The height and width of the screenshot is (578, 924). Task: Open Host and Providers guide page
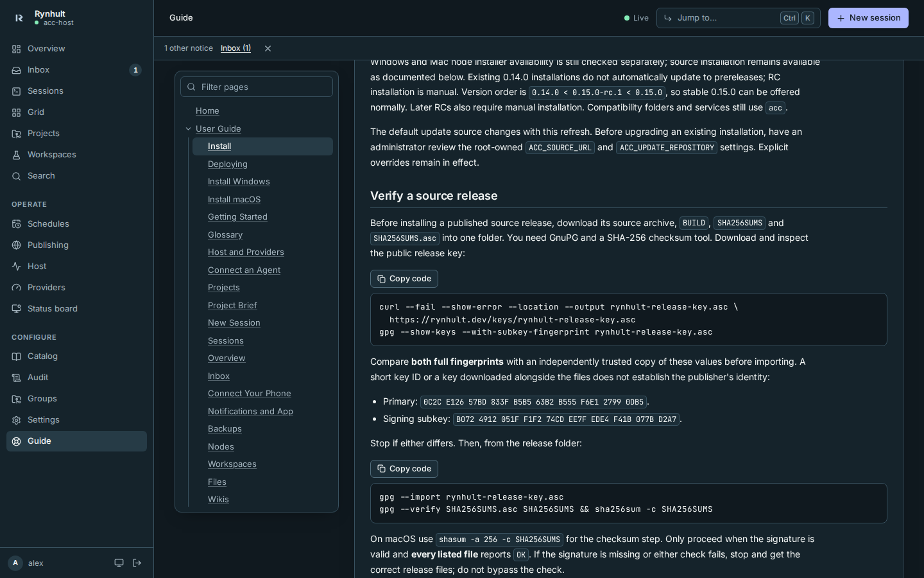[x=246, y=252]
